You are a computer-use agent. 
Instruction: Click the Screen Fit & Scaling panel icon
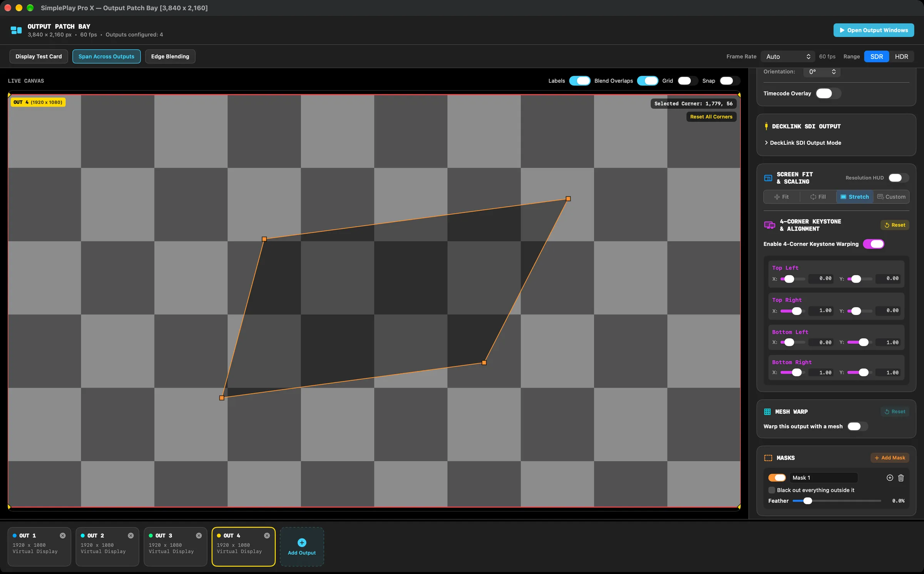tap(768, 178)
